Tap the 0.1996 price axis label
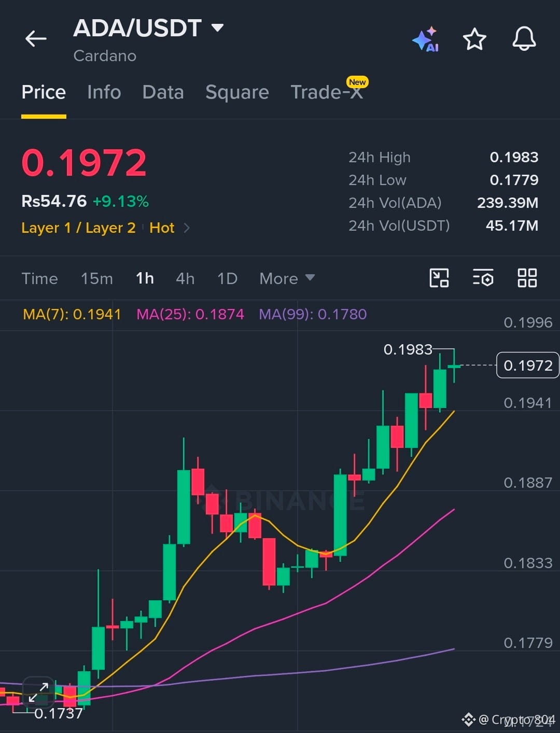The height and width of the screenshot is (733, 560). pos(528,323)
